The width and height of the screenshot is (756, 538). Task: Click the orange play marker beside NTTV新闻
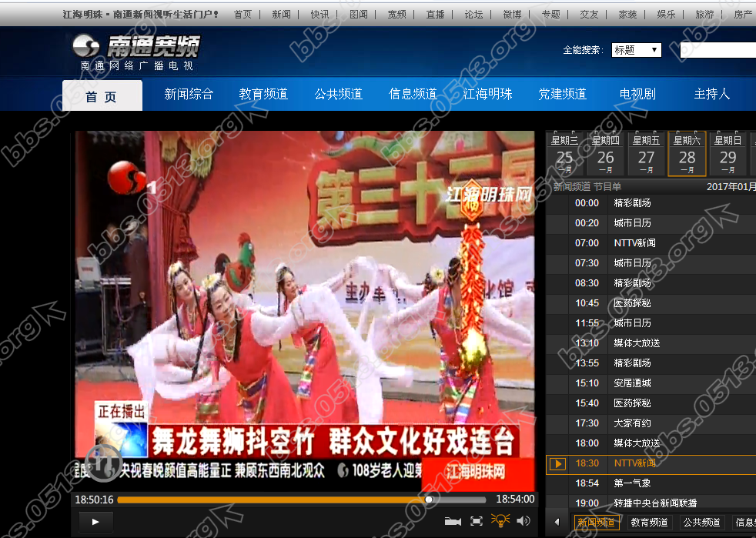click(557, 463)
